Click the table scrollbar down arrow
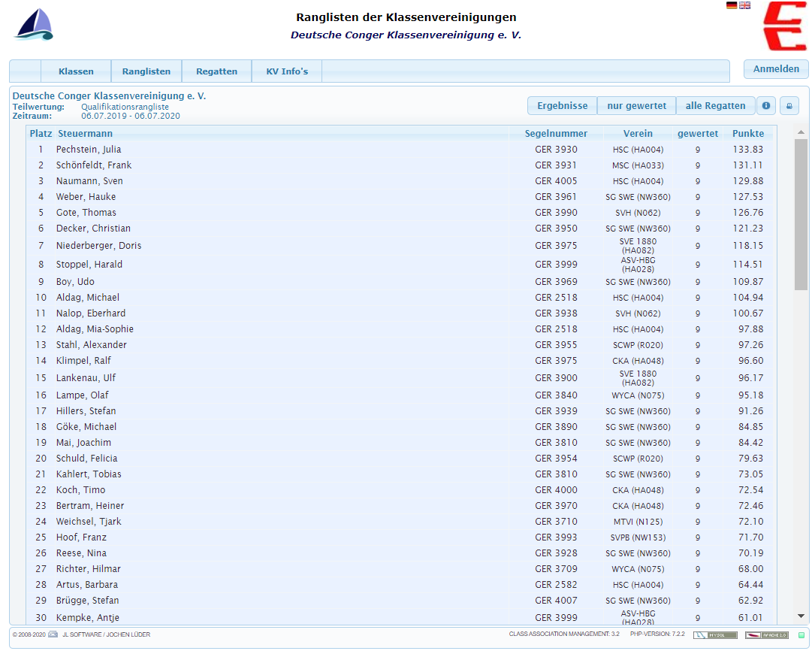Image resolution: width=812 pixels, height=651 pixels. pos(801,616)
